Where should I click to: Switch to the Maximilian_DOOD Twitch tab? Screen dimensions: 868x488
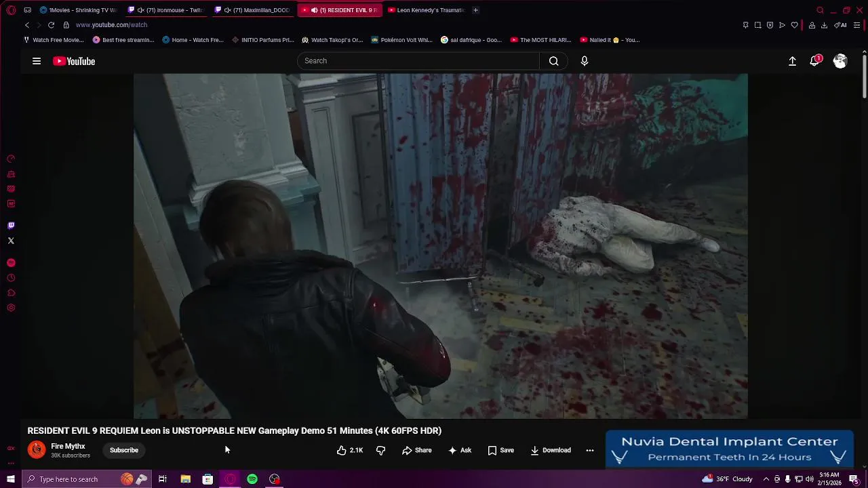point(254,10)
